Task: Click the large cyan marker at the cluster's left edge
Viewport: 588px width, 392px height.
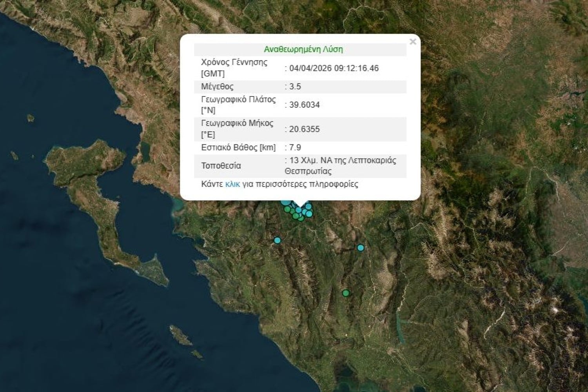Action: [x=285, y=203]
